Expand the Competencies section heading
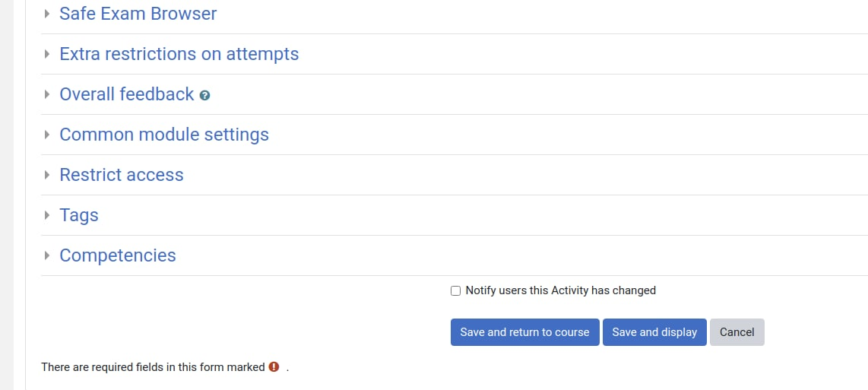868x390 pixels. [x=117, y=255]
